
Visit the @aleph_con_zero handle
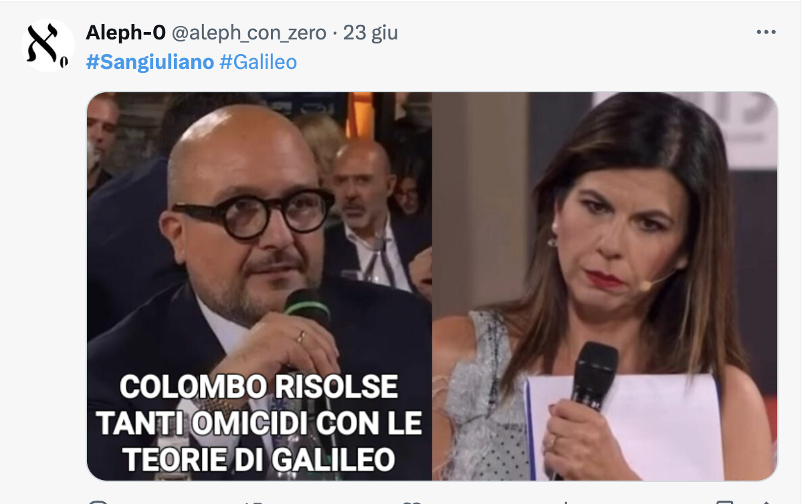tap(249, 32)
